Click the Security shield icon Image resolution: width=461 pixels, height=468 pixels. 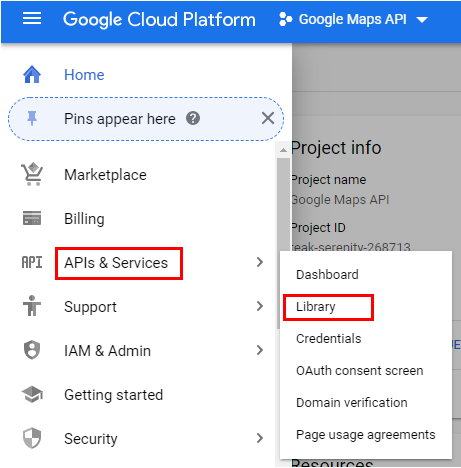32,438
